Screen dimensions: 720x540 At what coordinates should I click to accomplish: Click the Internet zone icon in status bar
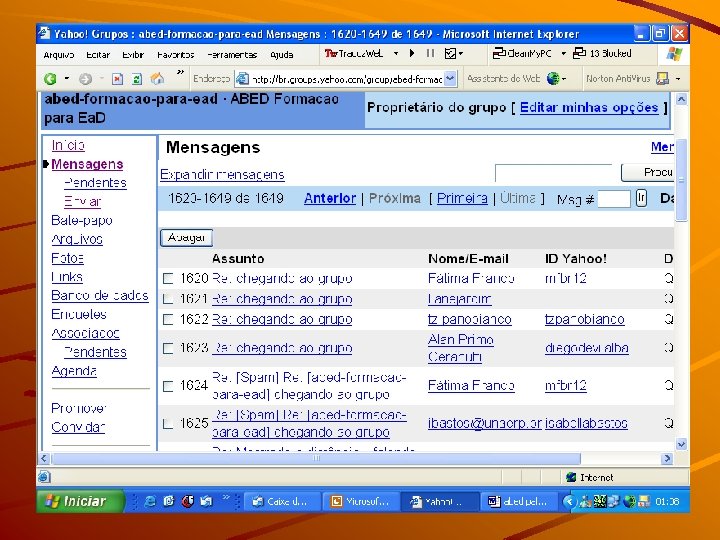tap(571, 478)
